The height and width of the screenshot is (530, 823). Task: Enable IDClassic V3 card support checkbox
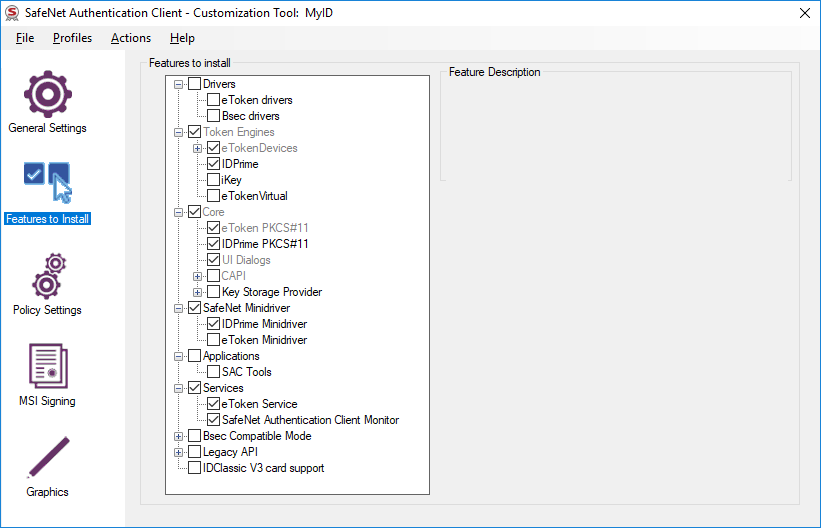[195, 468]
